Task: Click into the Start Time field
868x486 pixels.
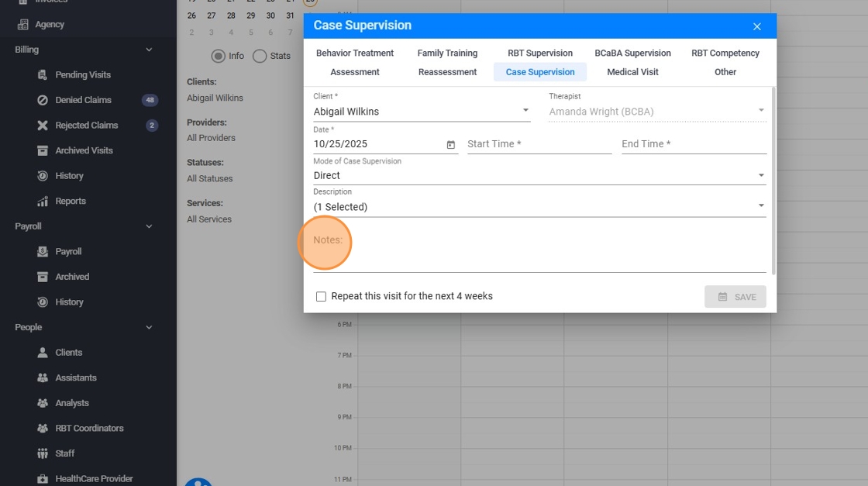Action: click(x=539, y=144)
